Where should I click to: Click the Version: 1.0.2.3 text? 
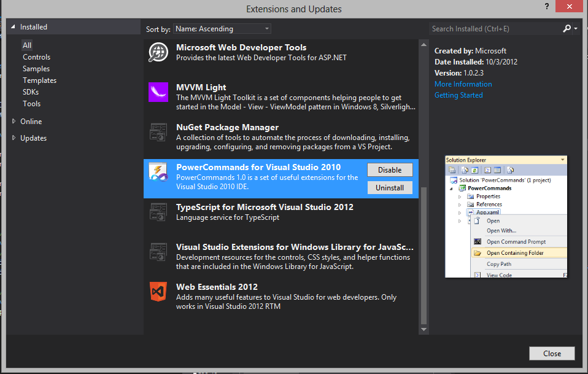coord(459,73)
